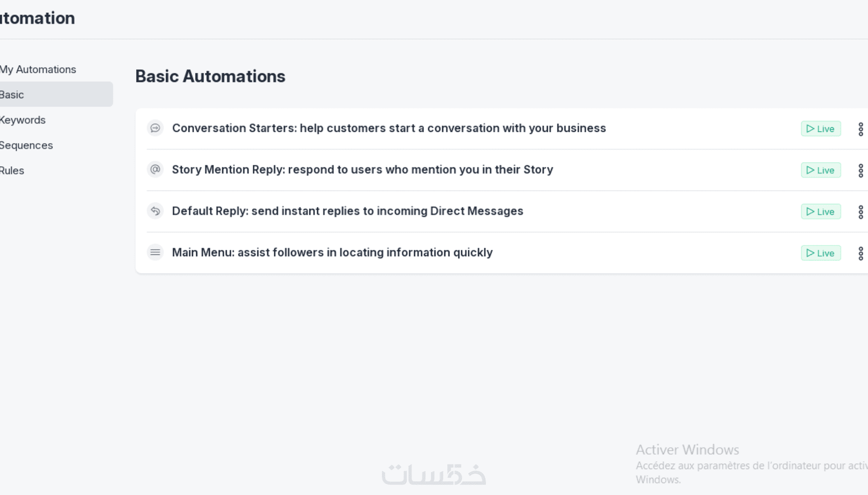Open the Sequences section

pos(26,145)
